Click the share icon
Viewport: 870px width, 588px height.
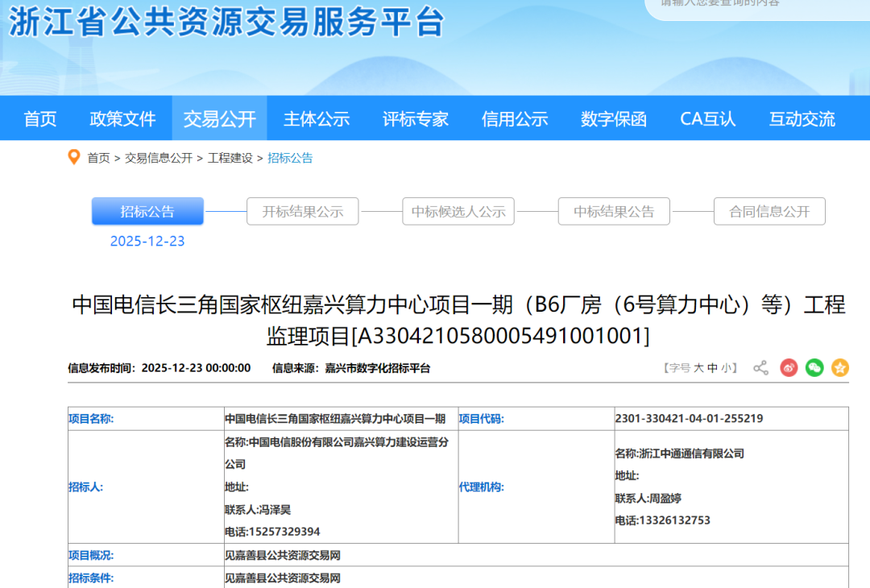[760, 368]
